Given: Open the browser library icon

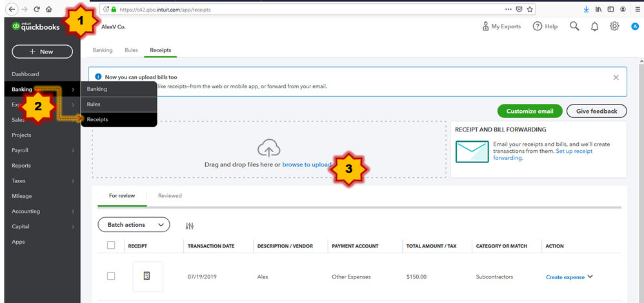Looking at the screenshot, I should point(598,9).
